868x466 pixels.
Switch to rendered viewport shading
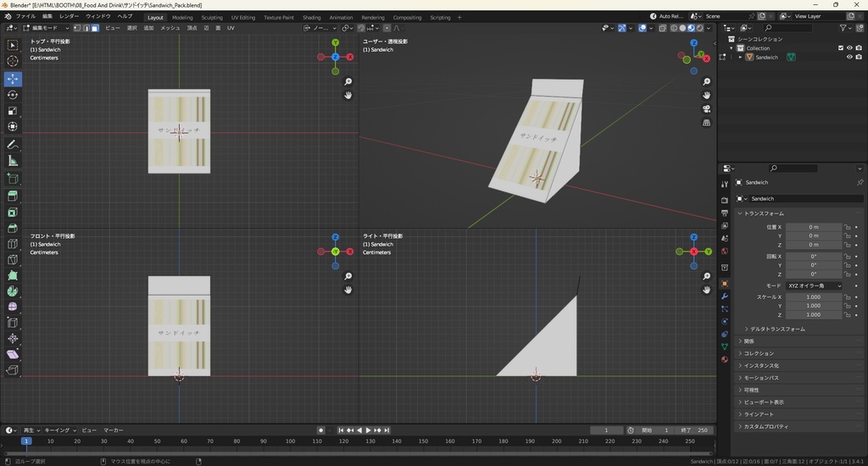[x=700, y=28]
